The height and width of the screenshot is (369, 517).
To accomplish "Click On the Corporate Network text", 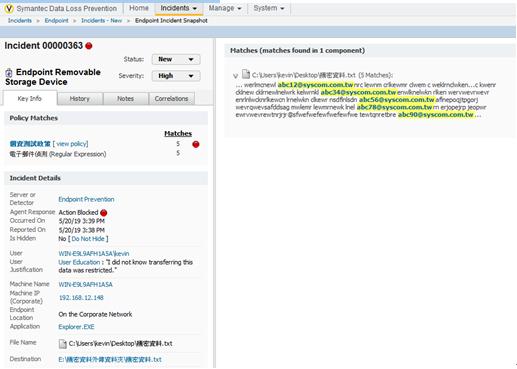I will (x=95, y=314).
